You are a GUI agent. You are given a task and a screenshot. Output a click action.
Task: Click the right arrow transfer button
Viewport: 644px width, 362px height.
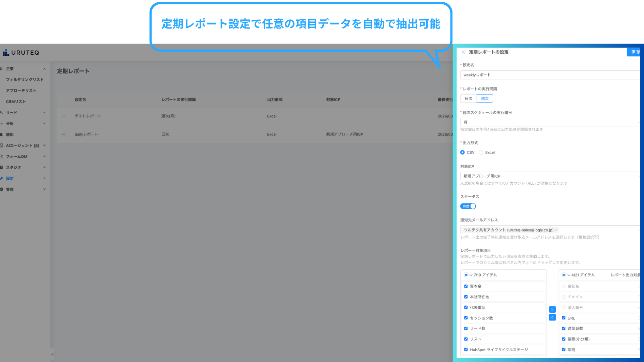tap(552, 309)
